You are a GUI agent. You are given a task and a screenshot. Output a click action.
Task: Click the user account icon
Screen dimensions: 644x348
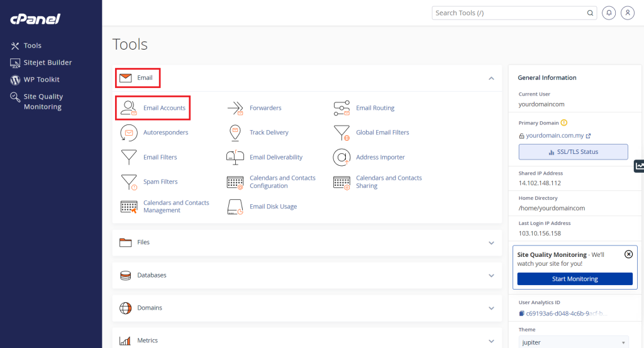click(627, 13)
